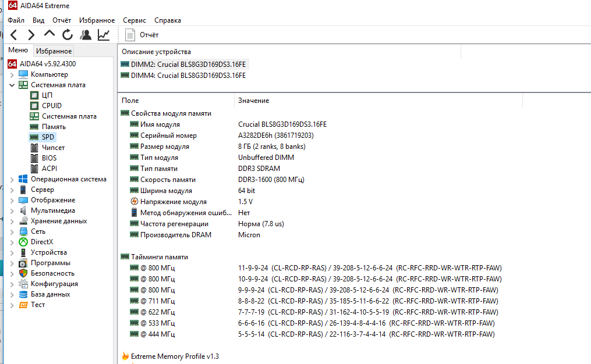Expand the Хранение данных node

coord(12,222)
